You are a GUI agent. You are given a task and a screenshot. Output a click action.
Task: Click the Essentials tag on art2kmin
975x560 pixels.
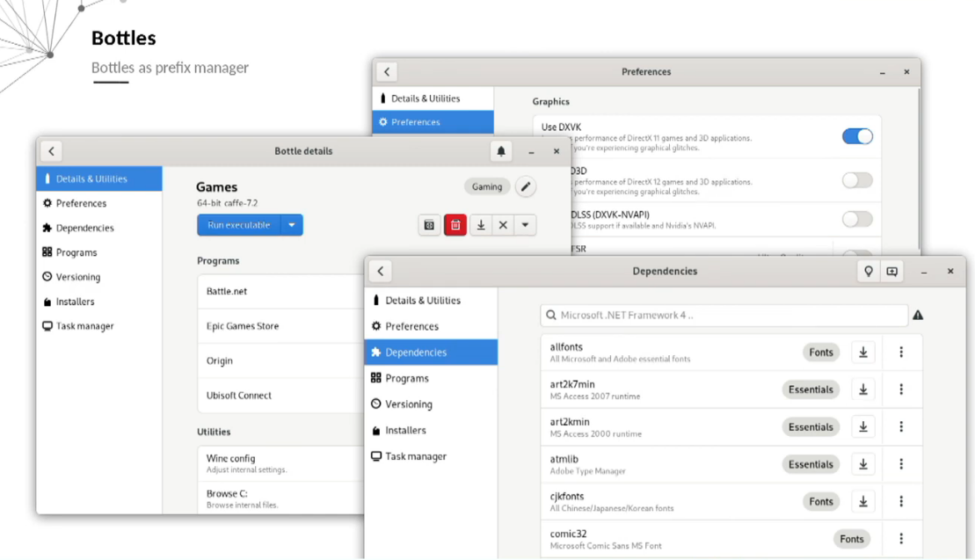pos(811,427)
